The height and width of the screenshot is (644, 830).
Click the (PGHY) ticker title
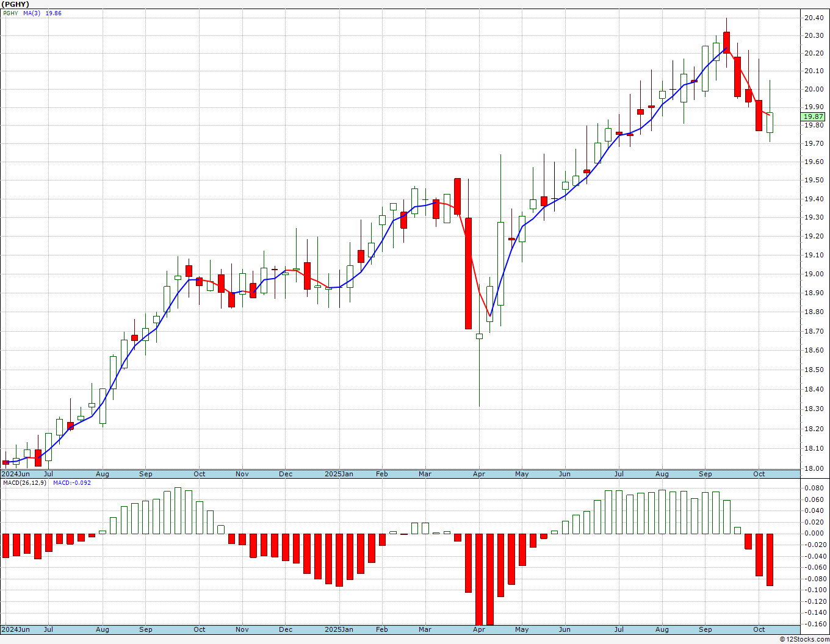point(15,4)
